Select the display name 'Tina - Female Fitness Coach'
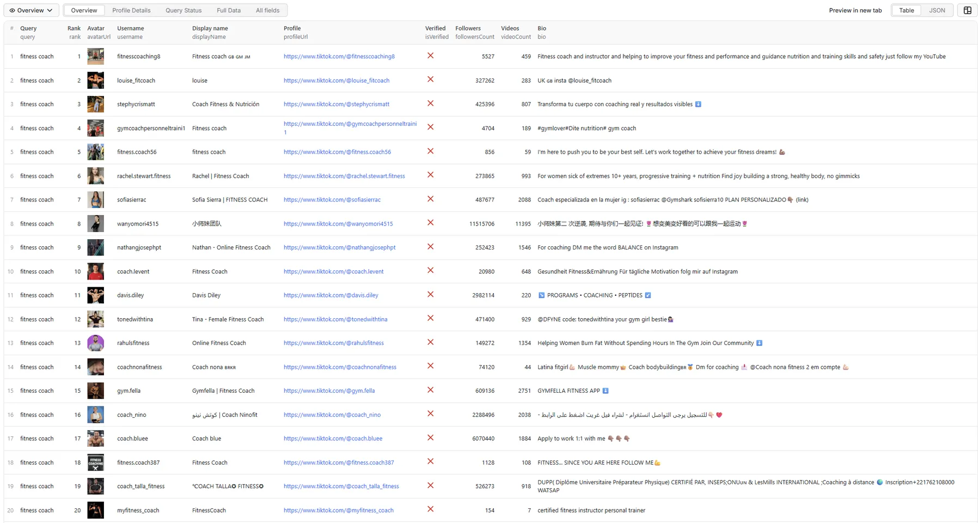Image resolution: width=980 pixels, height=523 pixels. pyautogui.click(x=228, y=319)
